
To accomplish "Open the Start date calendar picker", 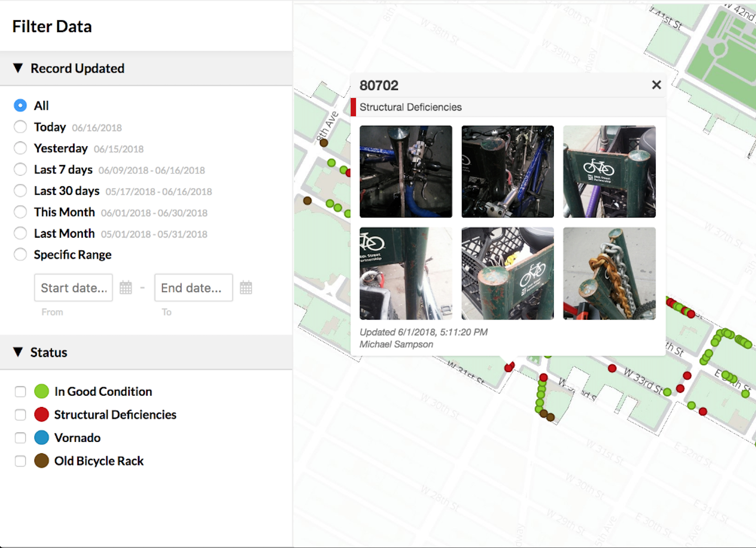I will coord(126,287).
